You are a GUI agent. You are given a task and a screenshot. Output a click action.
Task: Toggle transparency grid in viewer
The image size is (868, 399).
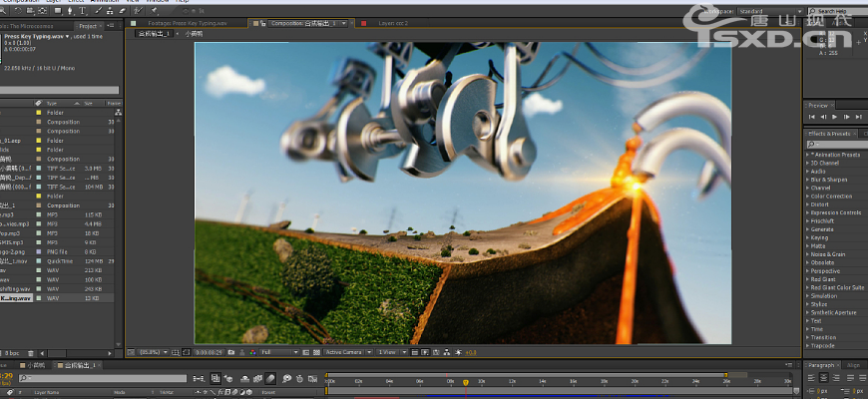point(317,351)
